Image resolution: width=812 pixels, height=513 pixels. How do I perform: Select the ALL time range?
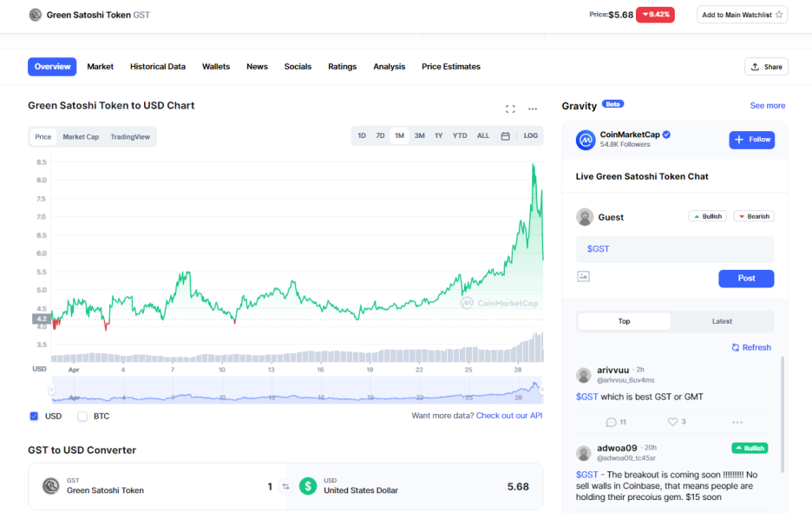coord(483,135)
